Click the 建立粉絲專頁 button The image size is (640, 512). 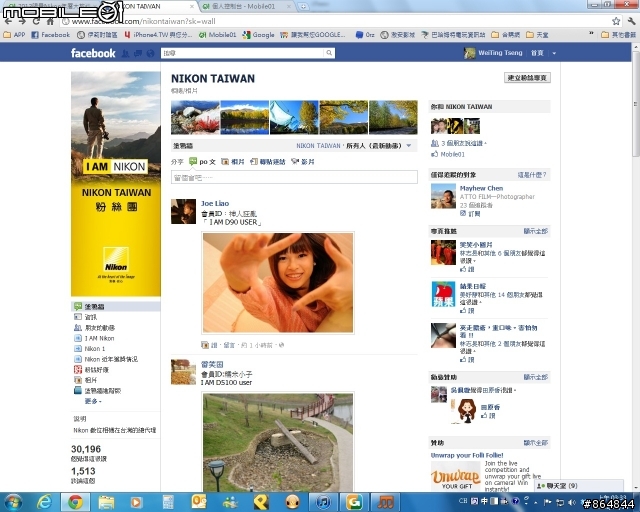(x=527, y=78)
